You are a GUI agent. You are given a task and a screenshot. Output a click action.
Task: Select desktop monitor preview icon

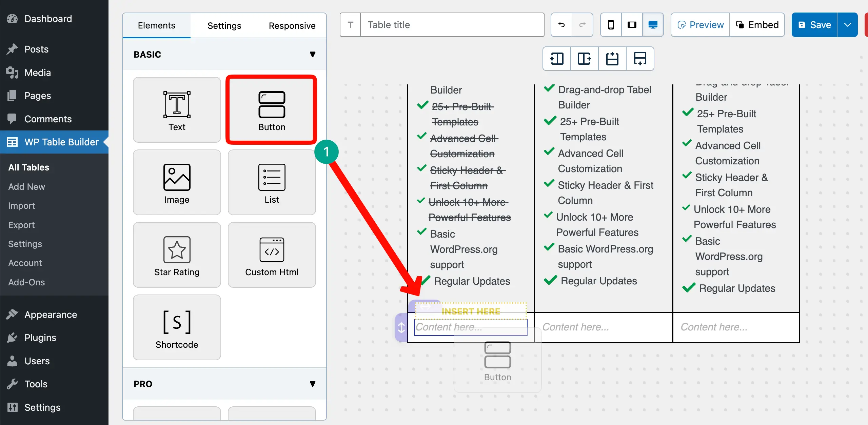tap(653, 25)
